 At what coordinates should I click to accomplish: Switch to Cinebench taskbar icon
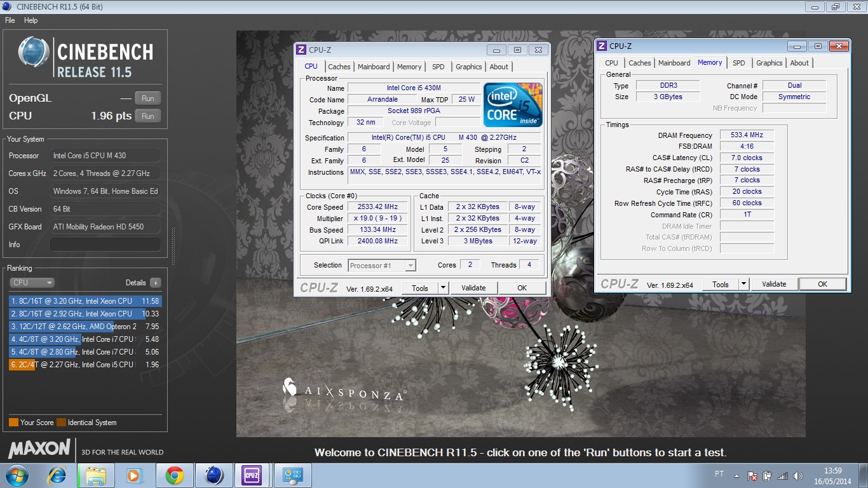pos(214,475)
